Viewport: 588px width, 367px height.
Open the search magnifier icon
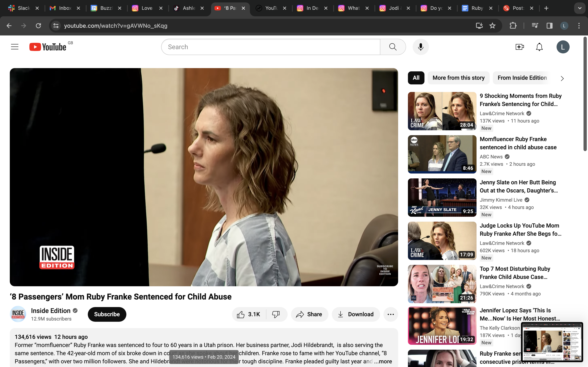pyautogui.click(x=392, y=47)
